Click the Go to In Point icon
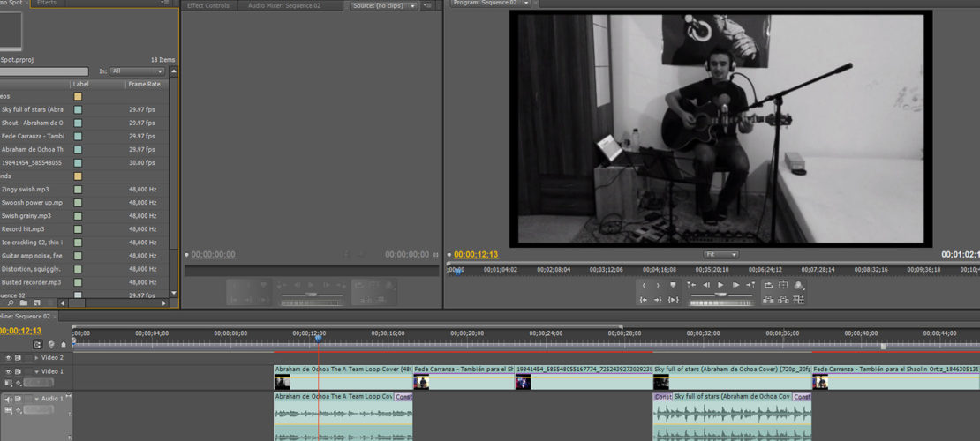 644,300
